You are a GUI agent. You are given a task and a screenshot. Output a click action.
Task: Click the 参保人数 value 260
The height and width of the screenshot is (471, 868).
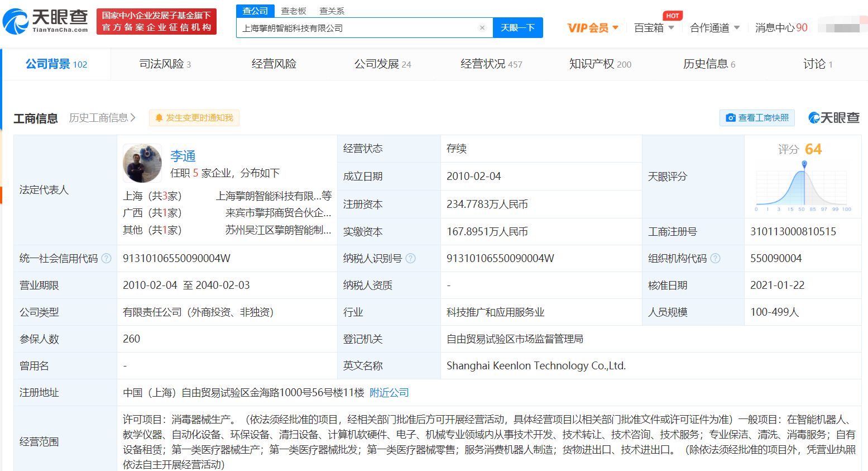[x=132, y=339]
